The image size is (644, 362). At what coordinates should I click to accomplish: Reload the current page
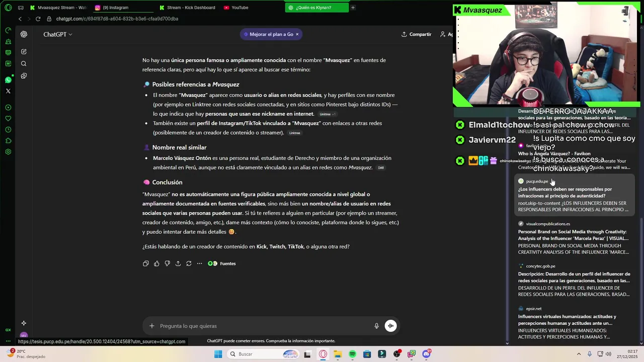click(38, 19)
